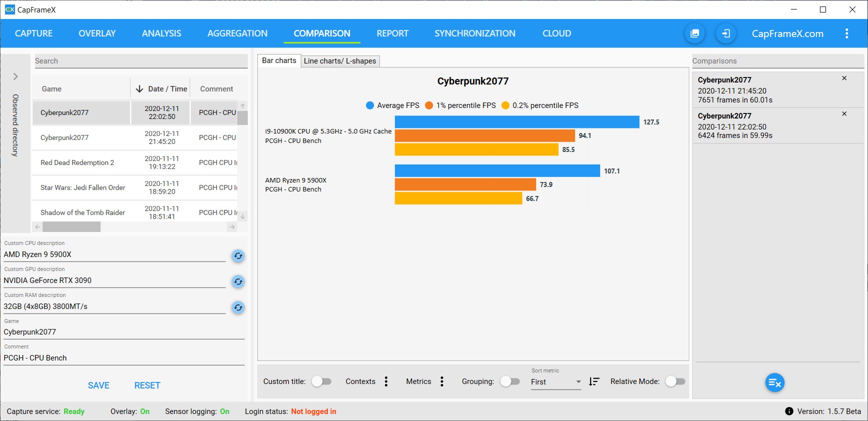This screenshot has width=868, height=421.
Task: Click the RESET button
Action: pyautogui.click(x=147, y=385)
